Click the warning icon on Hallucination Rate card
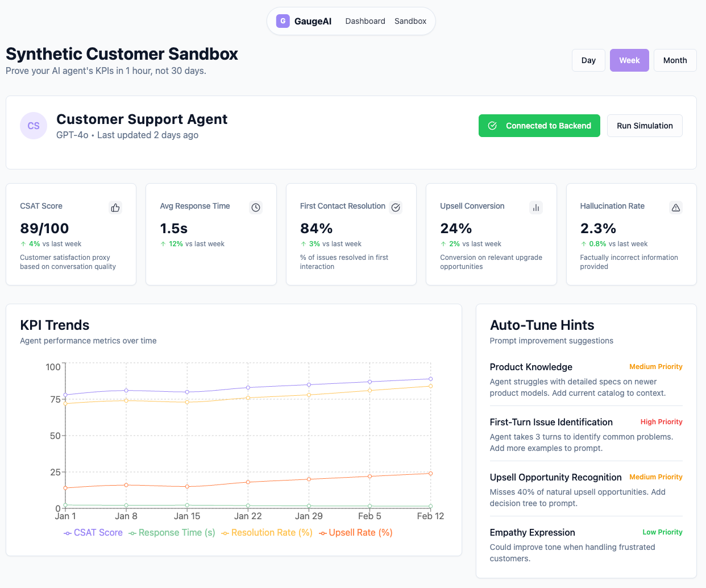The image size is (706, 588). click(676, 208)
